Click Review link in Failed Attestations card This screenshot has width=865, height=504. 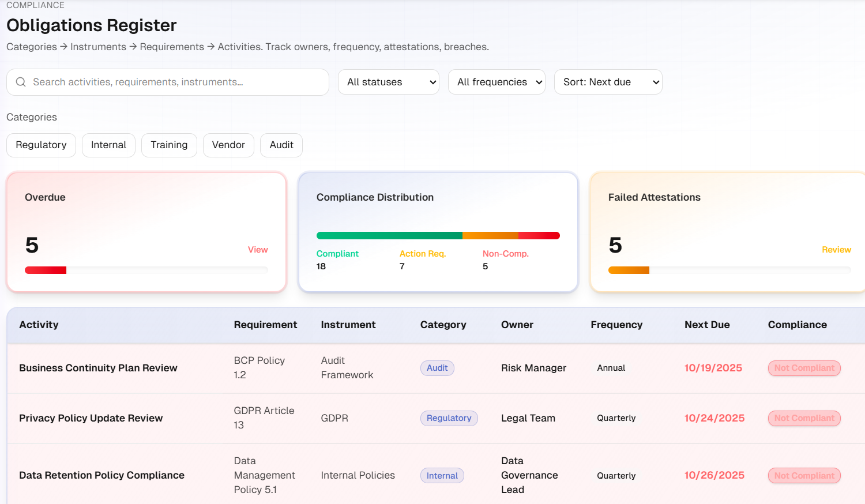836,250
